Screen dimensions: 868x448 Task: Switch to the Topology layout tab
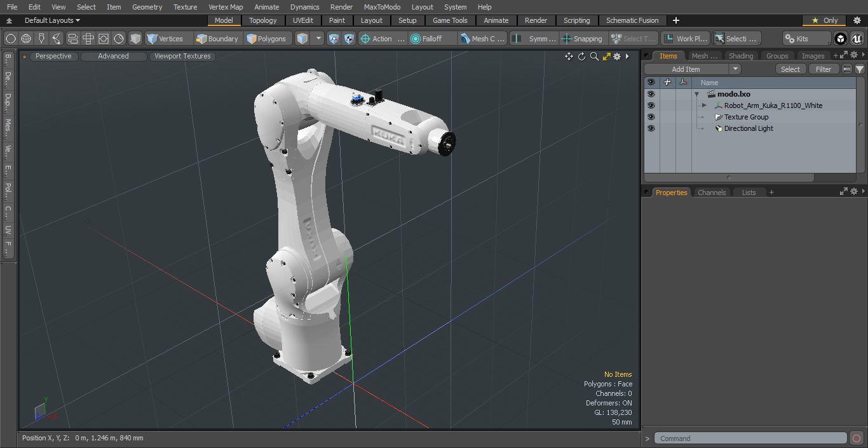[x=262, y=20]
